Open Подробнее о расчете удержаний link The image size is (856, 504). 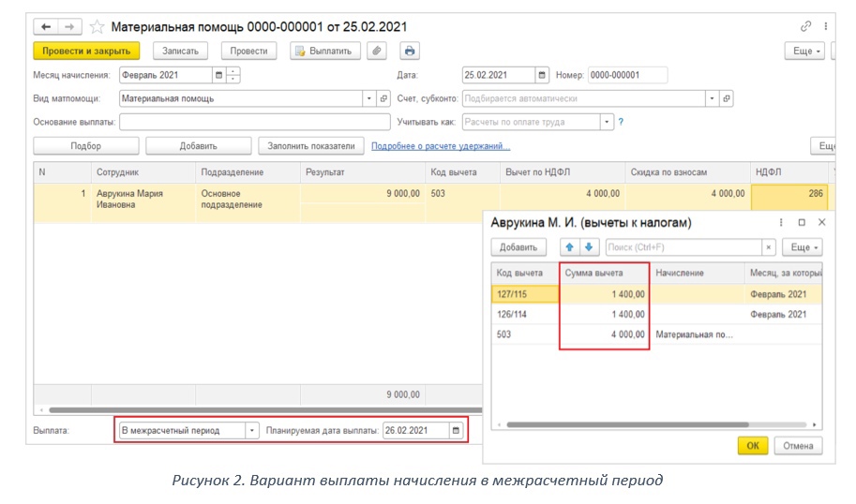coord(441,145)
